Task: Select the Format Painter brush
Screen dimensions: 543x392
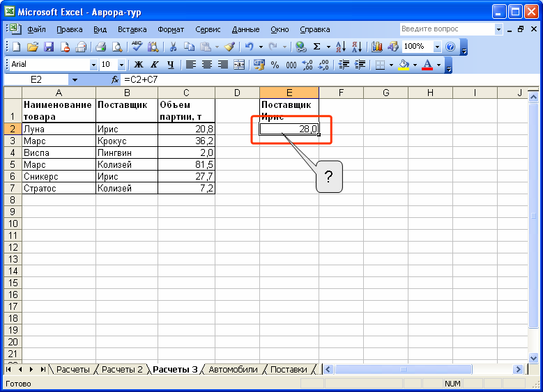Action: point(230,47)
